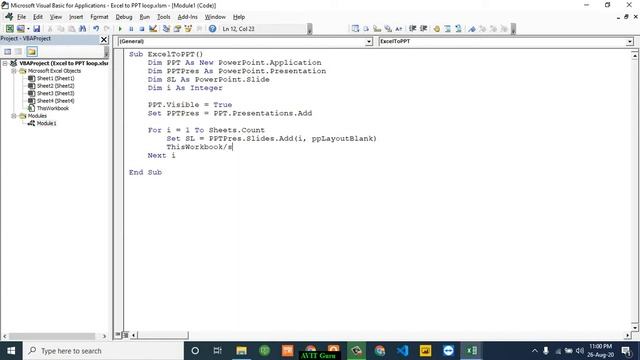Click the Reset stop icon
640x360 pixels.
pos(142,29)
